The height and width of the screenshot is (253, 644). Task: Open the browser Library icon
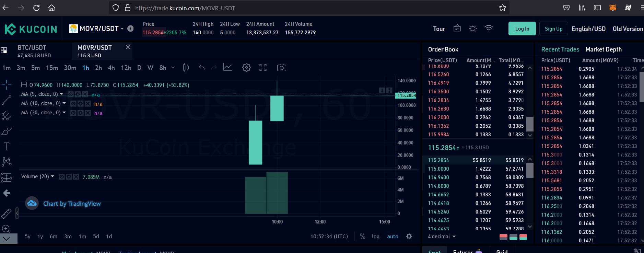coord(582,8)
